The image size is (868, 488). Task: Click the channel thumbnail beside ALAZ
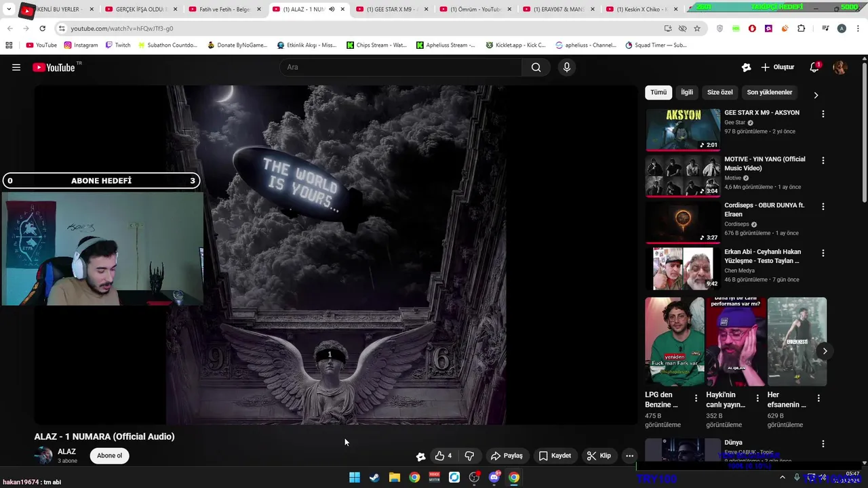point(43,455)
